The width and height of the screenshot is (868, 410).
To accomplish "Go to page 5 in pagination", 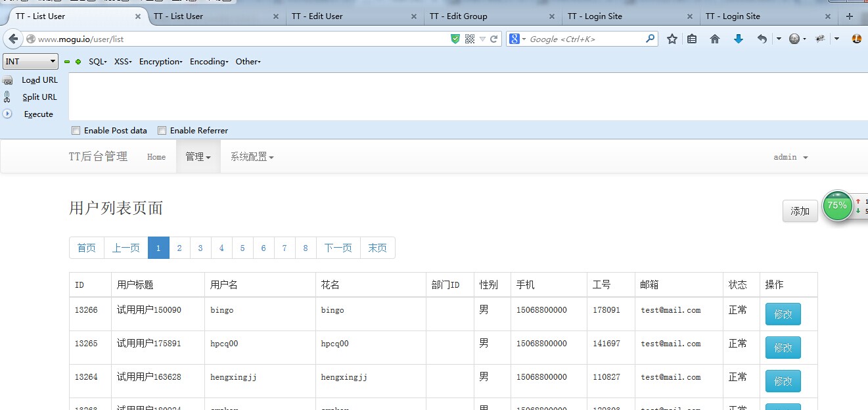I will 242,248.
